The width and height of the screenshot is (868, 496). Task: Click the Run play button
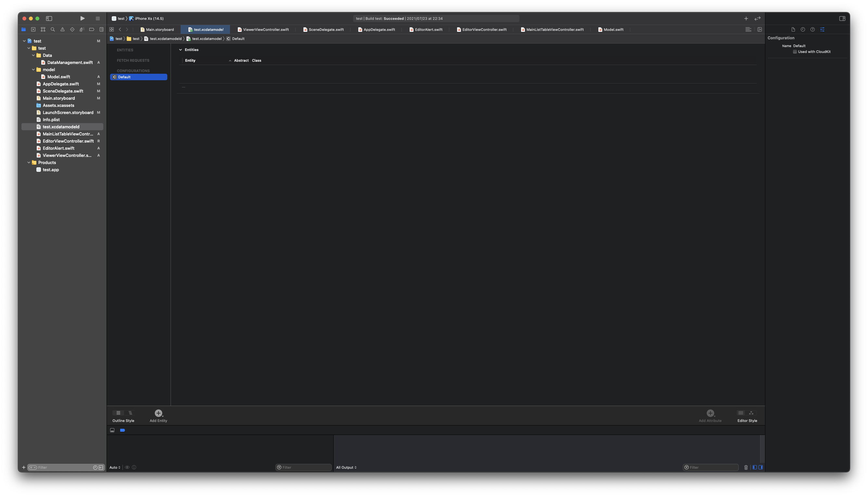point(83,19)
